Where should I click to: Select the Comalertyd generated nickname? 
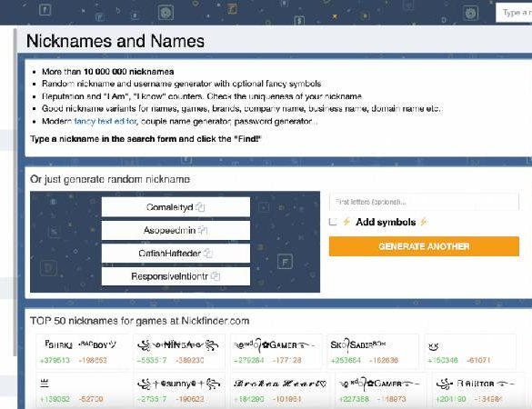click(x=169, y=207)
